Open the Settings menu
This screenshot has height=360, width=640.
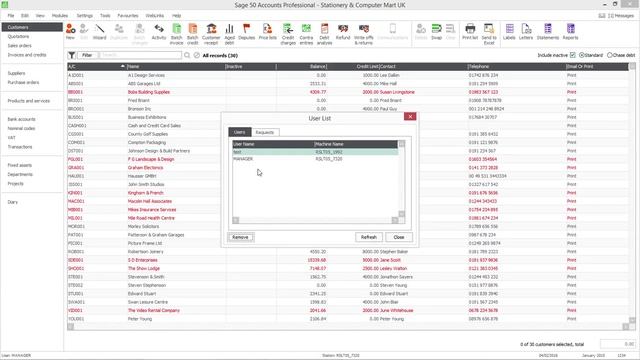84,16
